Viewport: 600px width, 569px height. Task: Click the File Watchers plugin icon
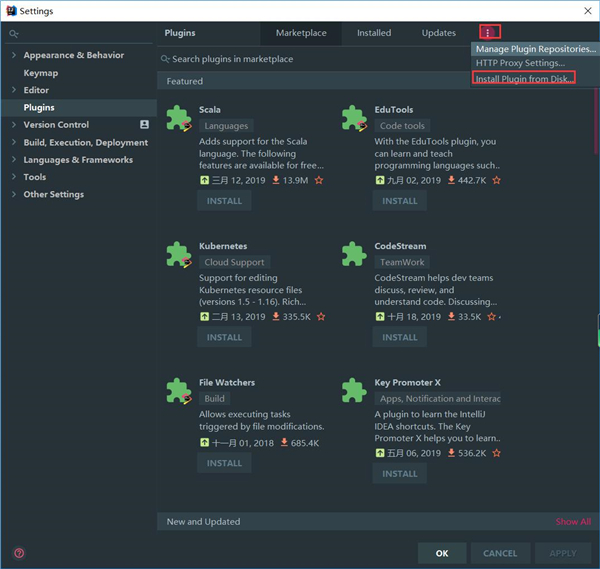[x=179, y=392]
